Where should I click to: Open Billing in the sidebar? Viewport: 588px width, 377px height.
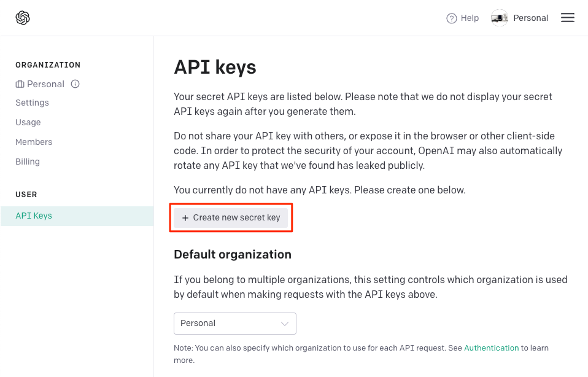pyautogui.click(x=28, y=161)
